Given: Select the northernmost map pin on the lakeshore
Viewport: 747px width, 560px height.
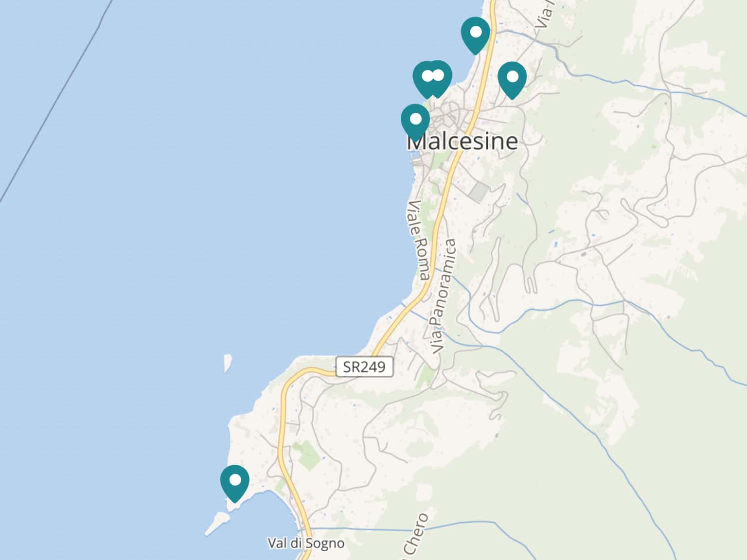Looking at the screenshot, I should [x=475, y=35].
